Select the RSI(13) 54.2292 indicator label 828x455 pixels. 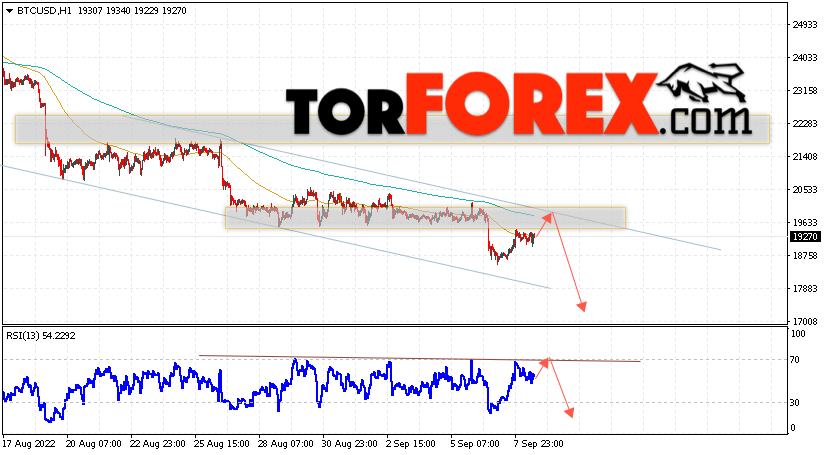[x=41, y=336]
